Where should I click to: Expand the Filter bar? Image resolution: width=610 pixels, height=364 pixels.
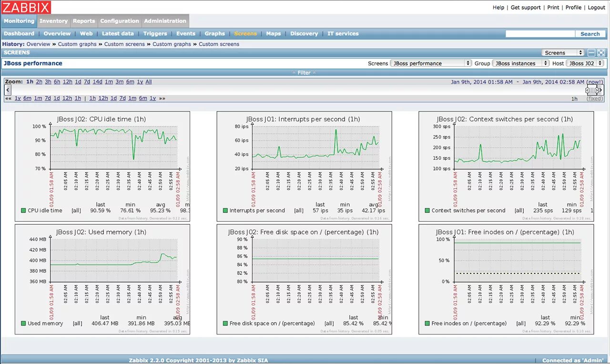304,72
